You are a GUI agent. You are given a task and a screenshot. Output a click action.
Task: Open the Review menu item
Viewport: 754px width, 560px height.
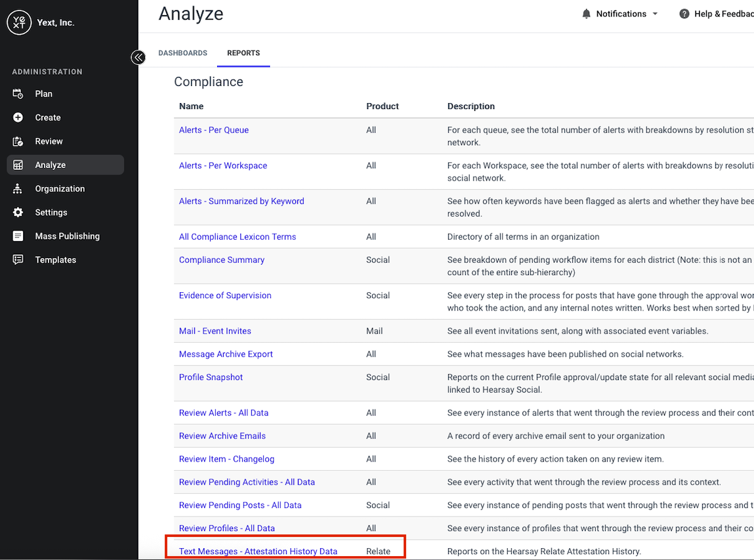tap(66, 141)
